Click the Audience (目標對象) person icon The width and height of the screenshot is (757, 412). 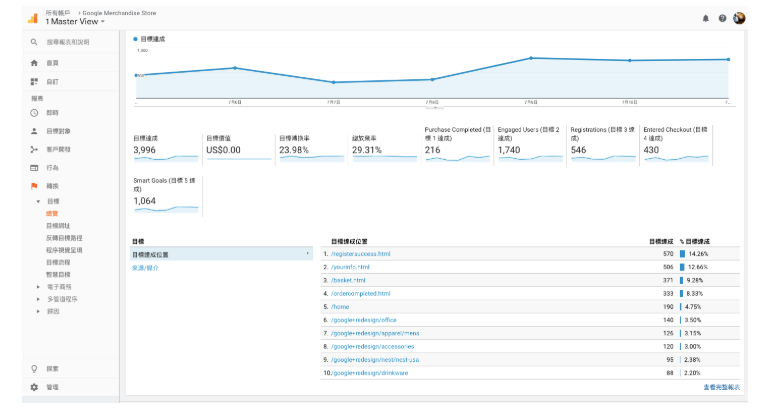[34, 131]
